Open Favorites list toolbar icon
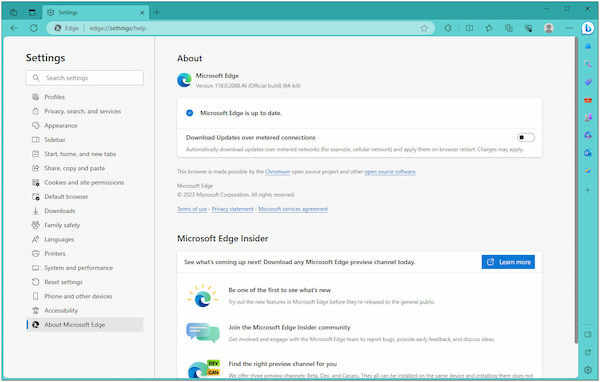The width and height of the screenshot is (600, 382). pyautogui.click(x=489, y=28)
